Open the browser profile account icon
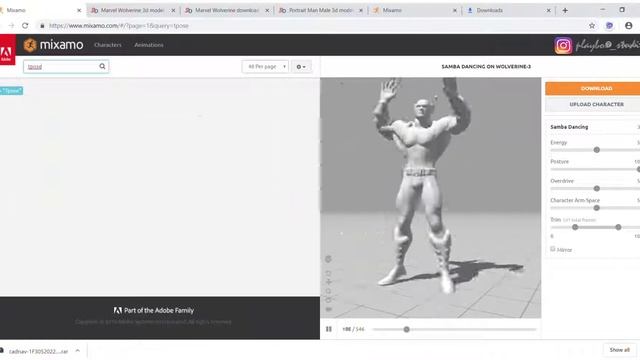This screenshot has width=640, height=360. pos(629,26)
